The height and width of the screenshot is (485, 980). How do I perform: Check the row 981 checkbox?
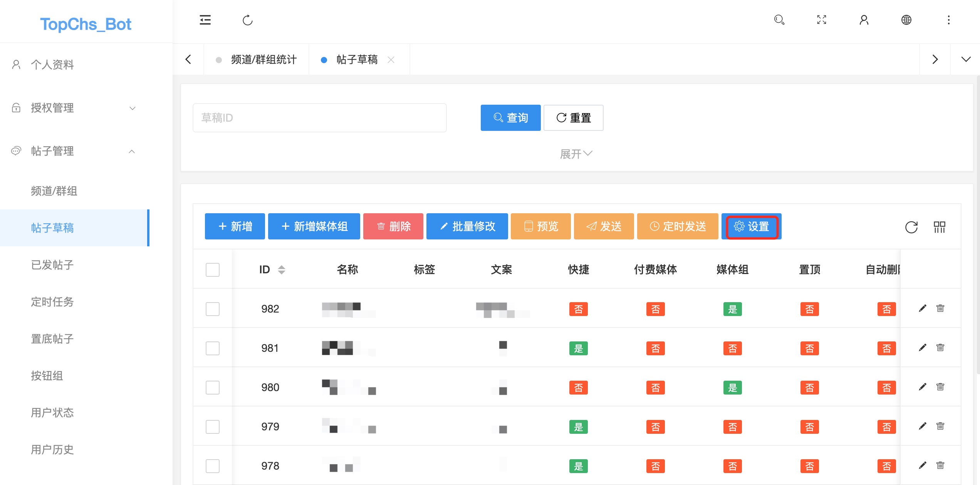coord(213,348)
